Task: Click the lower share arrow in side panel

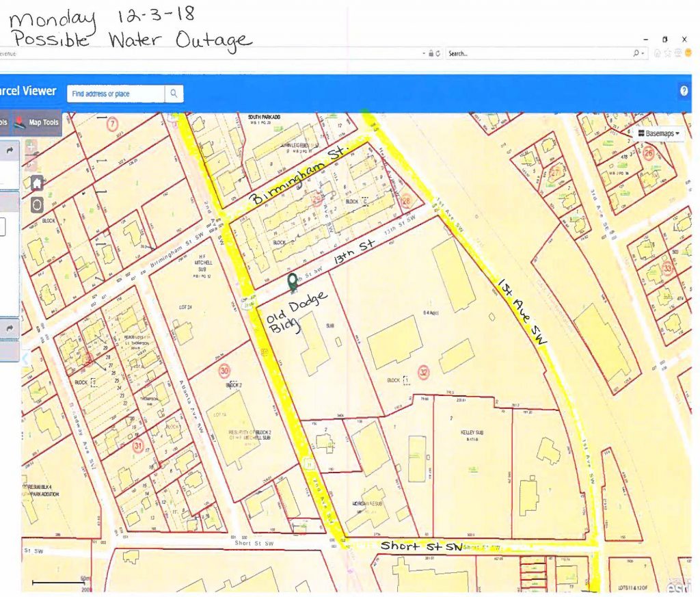Action: point(10,328)
